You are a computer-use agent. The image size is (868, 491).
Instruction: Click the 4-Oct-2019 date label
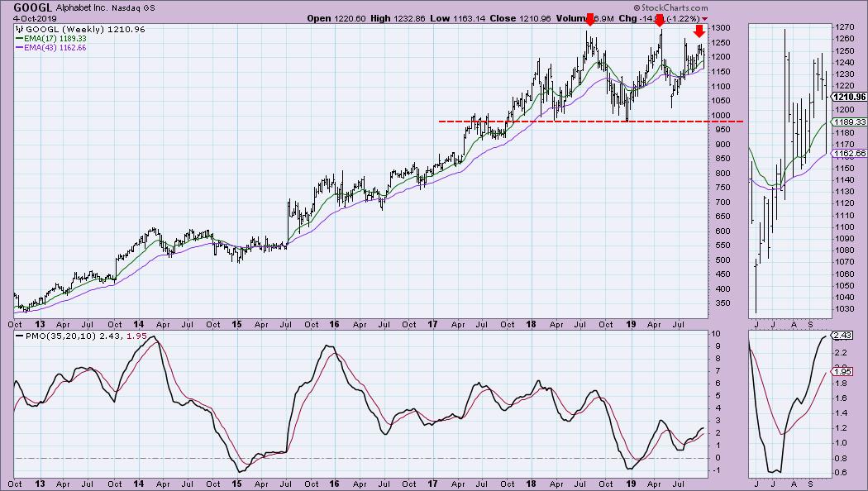pyautogui.click(x=35, y=18)
